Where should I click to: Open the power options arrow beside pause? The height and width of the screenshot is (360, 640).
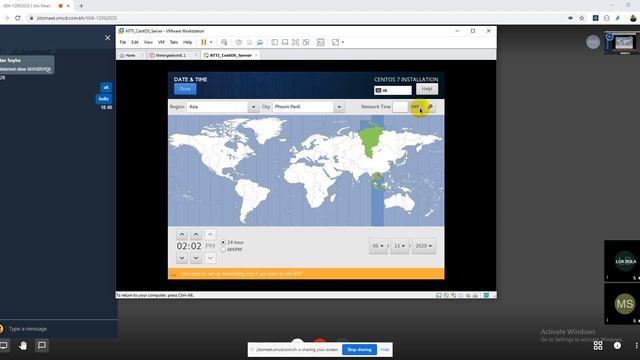click(211, 42)
